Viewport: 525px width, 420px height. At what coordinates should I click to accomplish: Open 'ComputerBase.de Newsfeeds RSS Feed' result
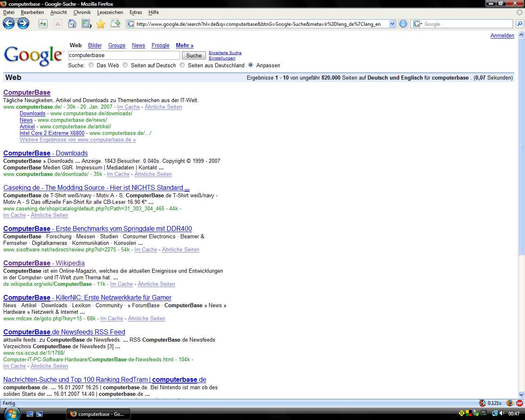pos(64,332)
